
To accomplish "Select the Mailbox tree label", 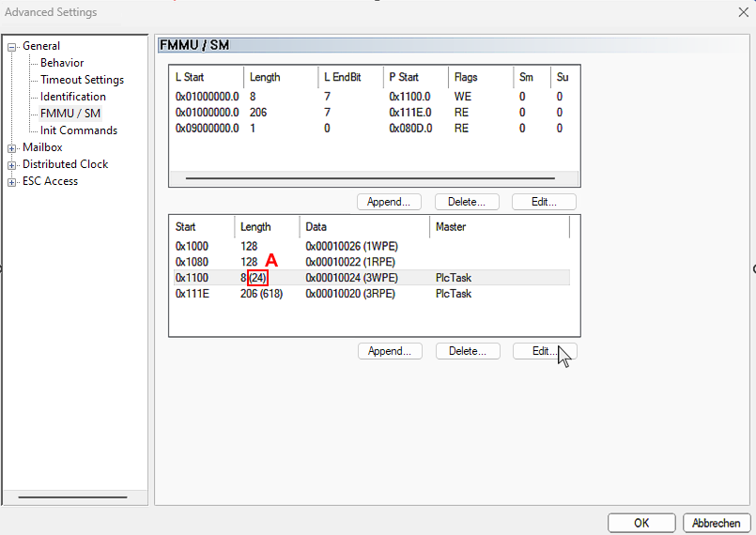I will [x=42, y=147].
